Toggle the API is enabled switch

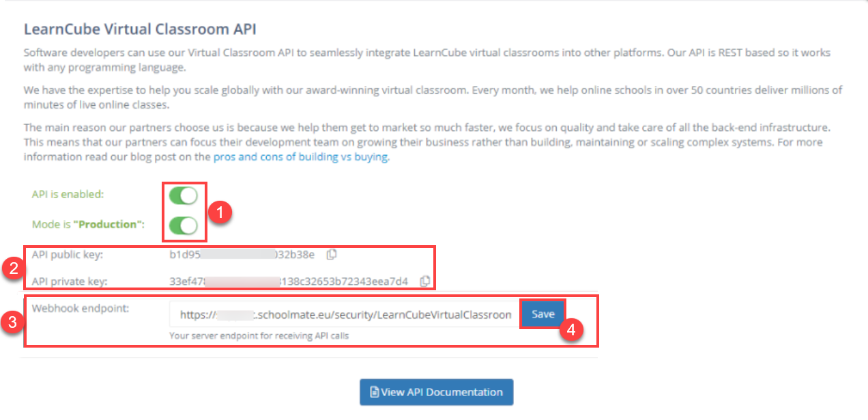(184, 196)
